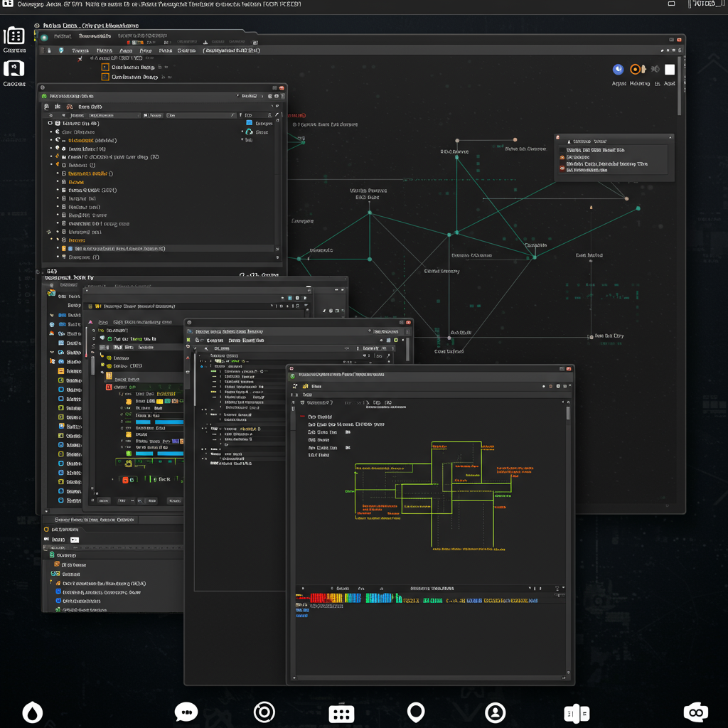Click the green circle icon on the graph window title

tap(292, 375)
